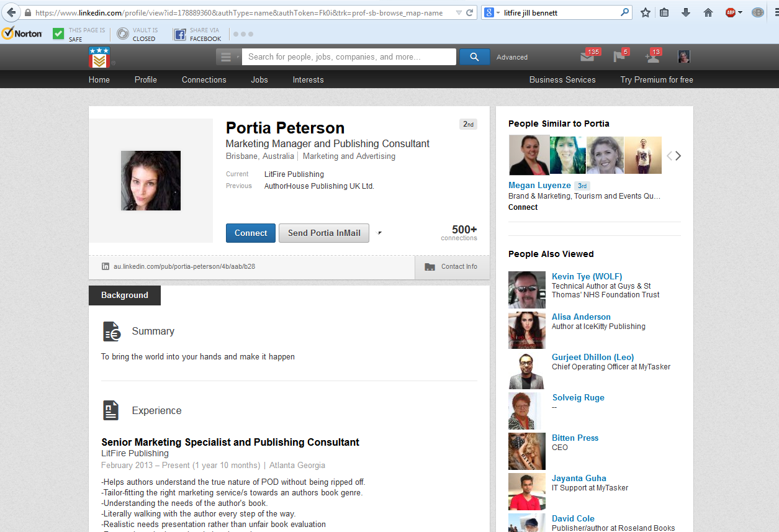779x532 pixels.
Task: Open the Connections menu item
Action: click(x=204, y=79)
